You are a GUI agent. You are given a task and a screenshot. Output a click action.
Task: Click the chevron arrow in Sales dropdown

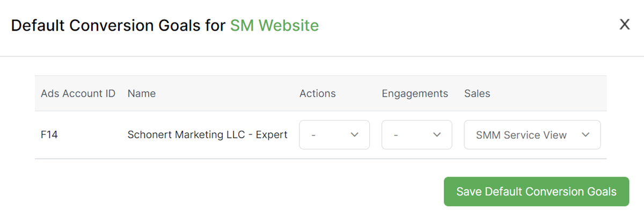point(586,135)
